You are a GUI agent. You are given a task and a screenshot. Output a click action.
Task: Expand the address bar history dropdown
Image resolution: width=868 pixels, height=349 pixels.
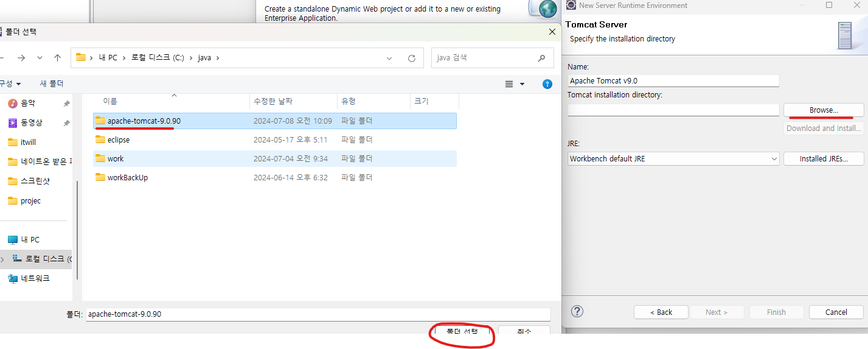[389, 58]
